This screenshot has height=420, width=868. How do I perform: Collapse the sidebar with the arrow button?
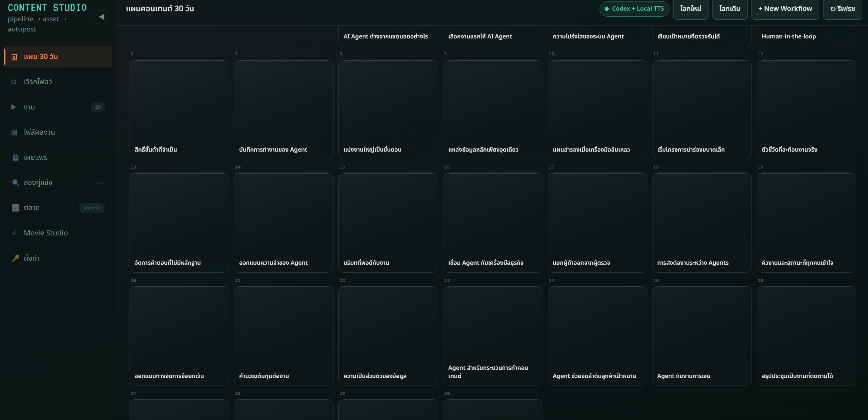coord(101,17)
